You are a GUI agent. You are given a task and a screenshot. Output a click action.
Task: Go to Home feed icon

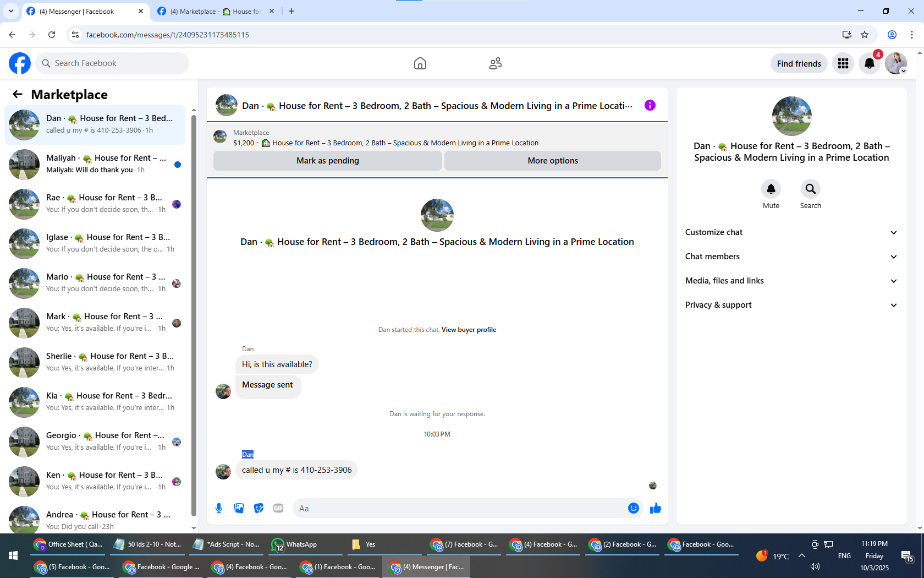point(420,63)
